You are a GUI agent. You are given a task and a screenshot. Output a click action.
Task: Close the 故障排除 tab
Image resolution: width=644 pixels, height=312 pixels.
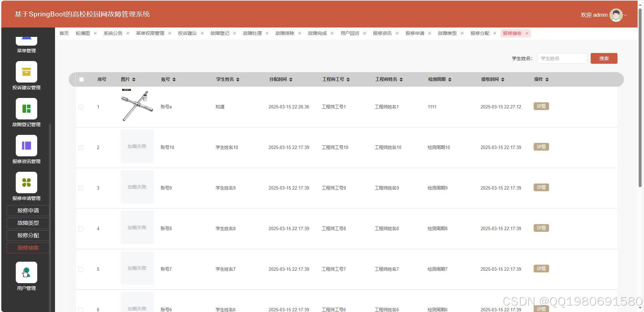tap(300, 33)
